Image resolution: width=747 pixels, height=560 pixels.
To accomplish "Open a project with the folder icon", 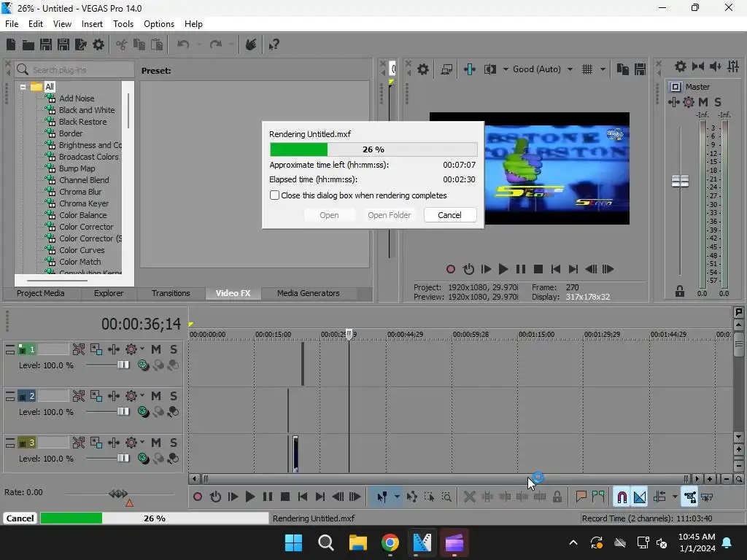I will tap(28, 44).
